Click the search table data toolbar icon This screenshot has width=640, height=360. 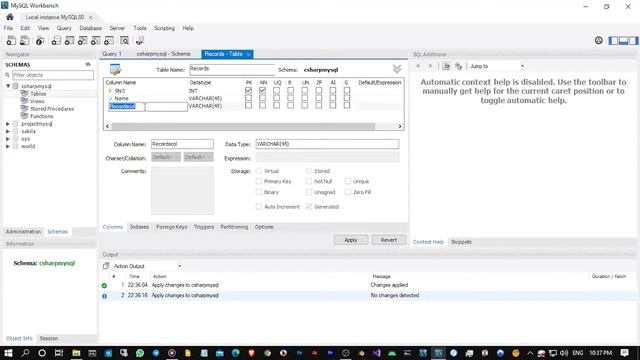124,40
